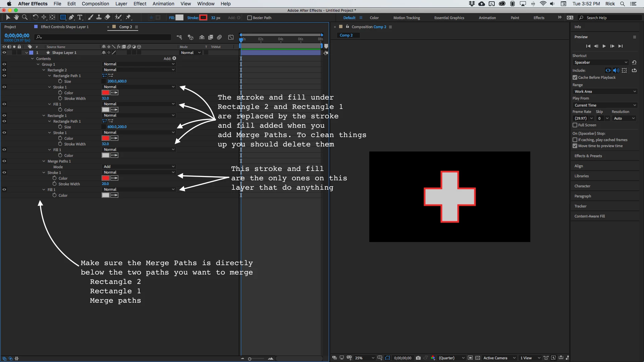The height and width of the screenshot is (362, 644).
Task: Select the Type tool
Action: click(80, 17)
